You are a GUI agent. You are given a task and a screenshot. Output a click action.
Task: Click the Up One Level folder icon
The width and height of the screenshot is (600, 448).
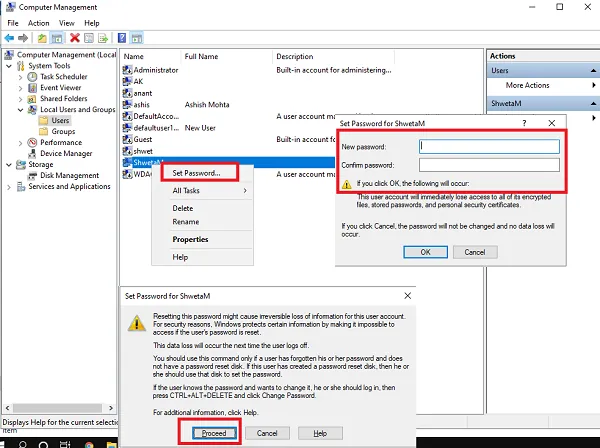click(x=42, y=38)
